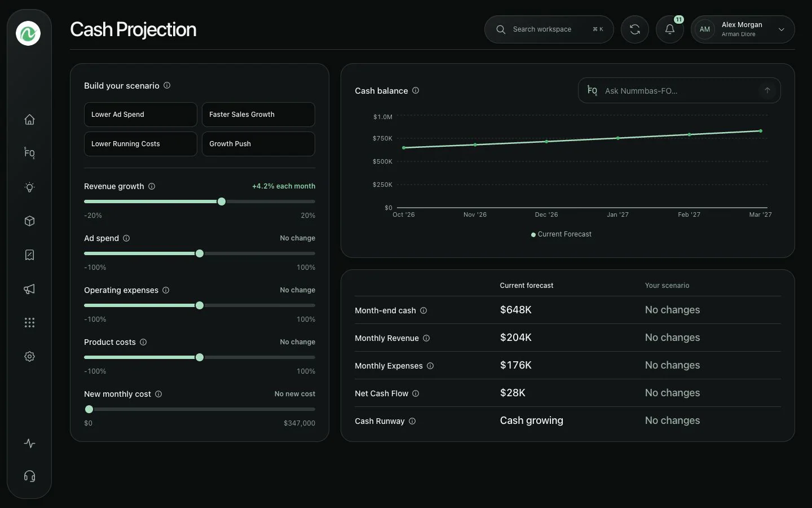Click the Oct '26 point on the chart
Image resolution: width=812 pixels, height=508 pixels.
point(404,148)
